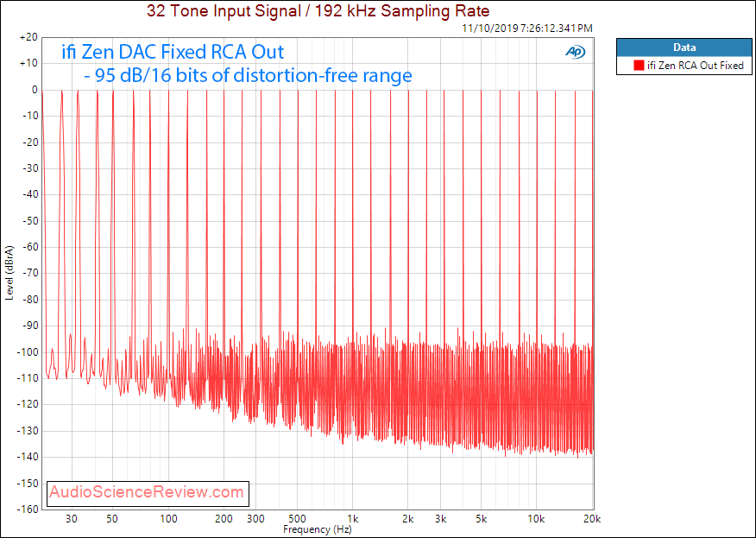Click the '-140' level axis value
756x538 pixels.
click(28, 458)
